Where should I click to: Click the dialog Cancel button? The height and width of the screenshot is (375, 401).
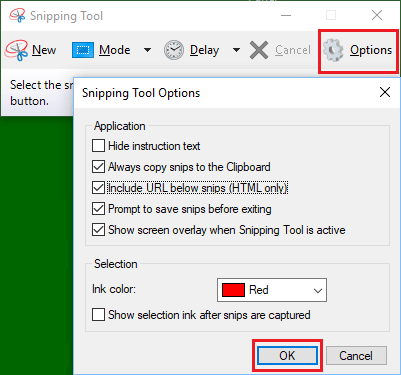pyautogui.click(x=356, y=356)
